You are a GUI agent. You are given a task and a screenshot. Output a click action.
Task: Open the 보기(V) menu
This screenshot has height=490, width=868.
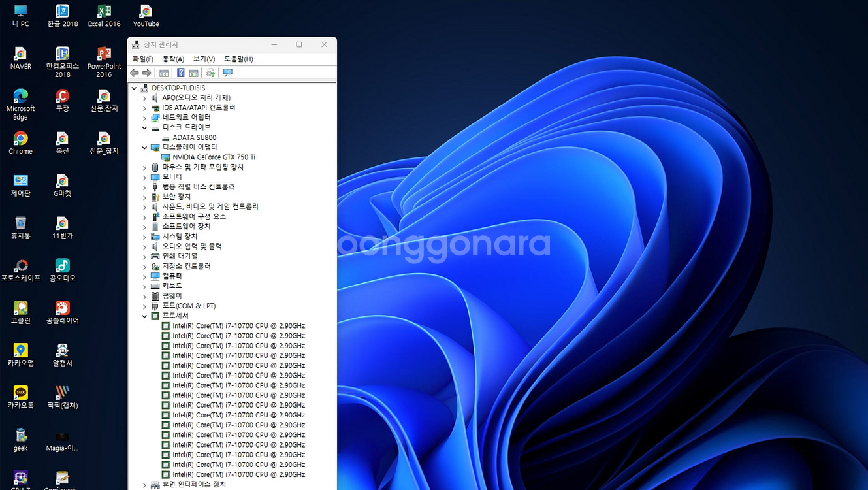click(204, 59)
